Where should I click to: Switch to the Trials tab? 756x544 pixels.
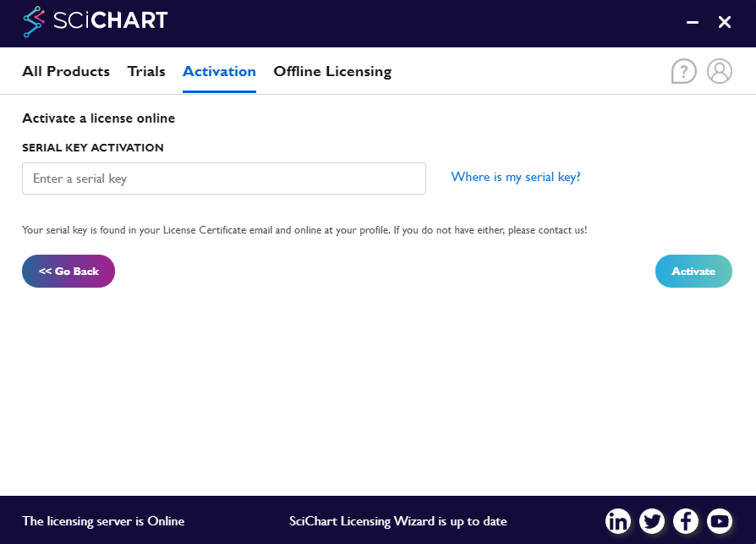click(146, 71)
